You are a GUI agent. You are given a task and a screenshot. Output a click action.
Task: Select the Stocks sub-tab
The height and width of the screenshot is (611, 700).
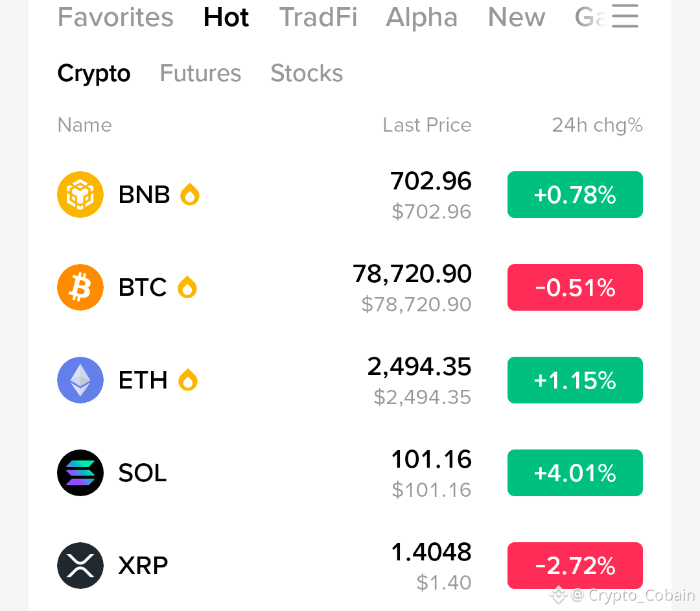(307, 73)
